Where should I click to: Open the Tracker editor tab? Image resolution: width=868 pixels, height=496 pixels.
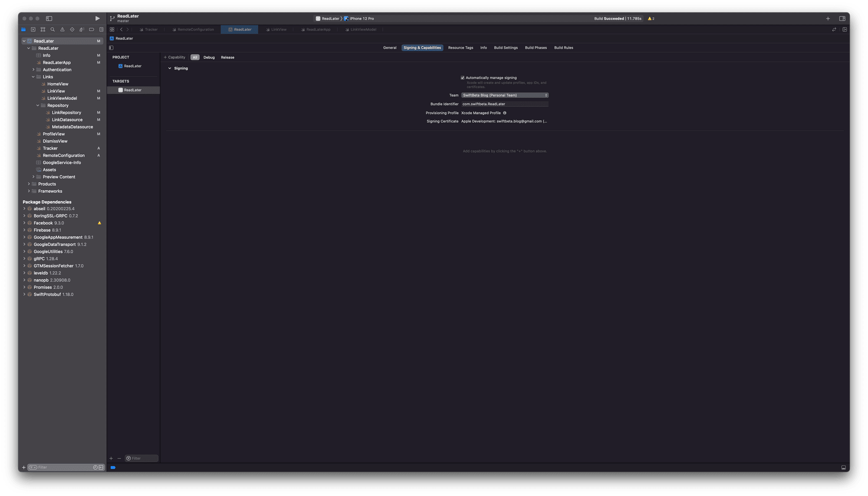[149, 29]
